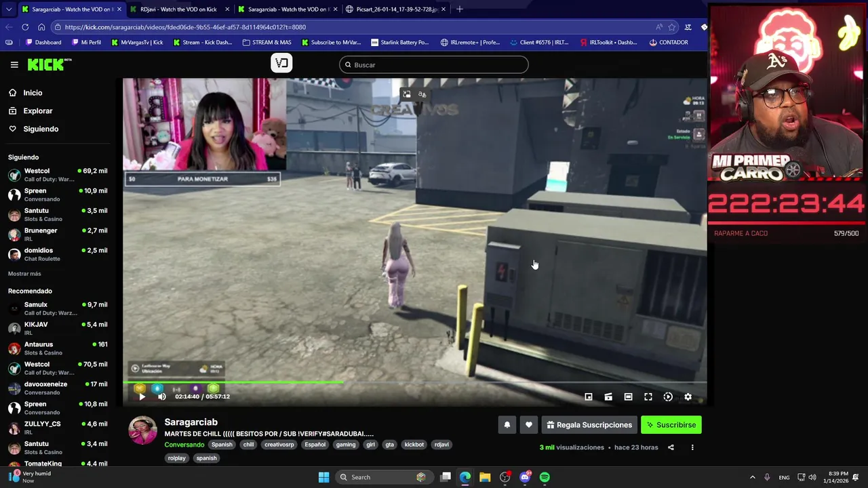Open Samulx recommended channel
The width and height of the screenshot is (868, 488).
(58, 308)
